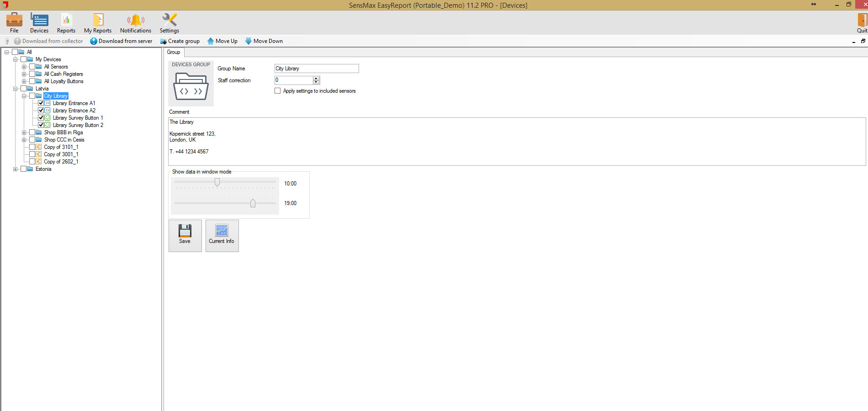This screenshot has height=411, width=868.
Task: Click the Current Info chart icon
Action: tap(222, 230)
